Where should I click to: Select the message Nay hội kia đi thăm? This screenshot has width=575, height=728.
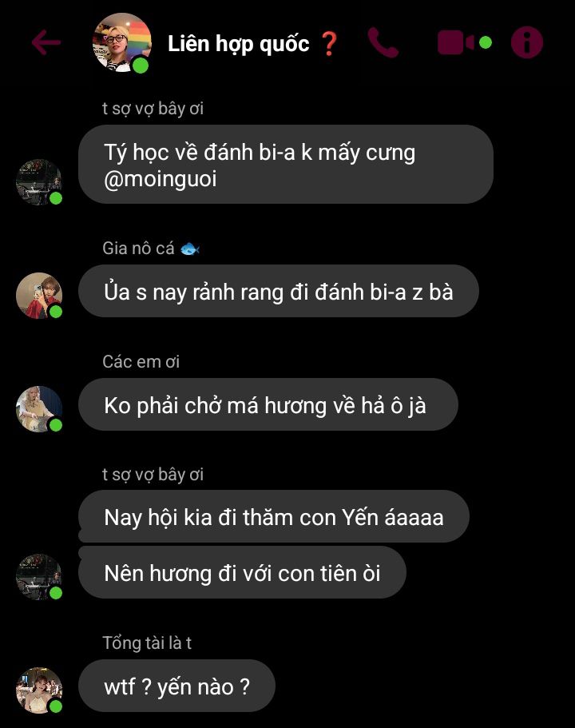274,516
